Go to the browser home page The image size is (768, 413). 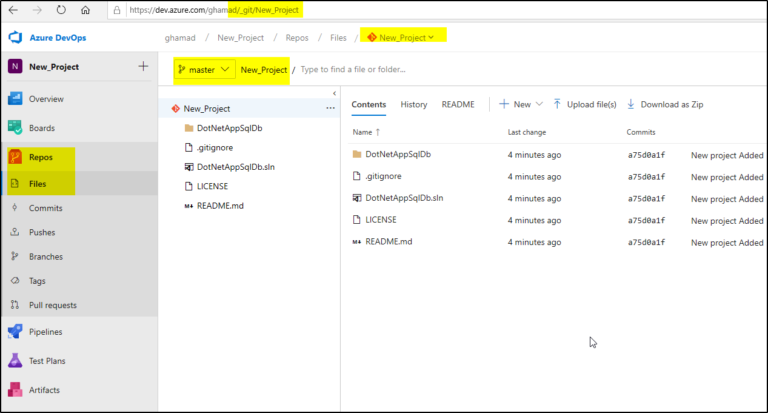point(85,10)
